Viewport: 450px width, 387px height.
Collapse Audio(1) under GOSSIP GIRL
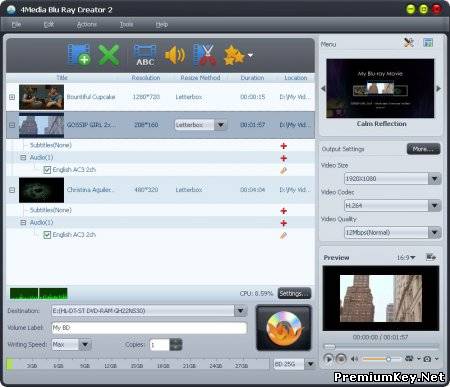(x=23, y=157)
